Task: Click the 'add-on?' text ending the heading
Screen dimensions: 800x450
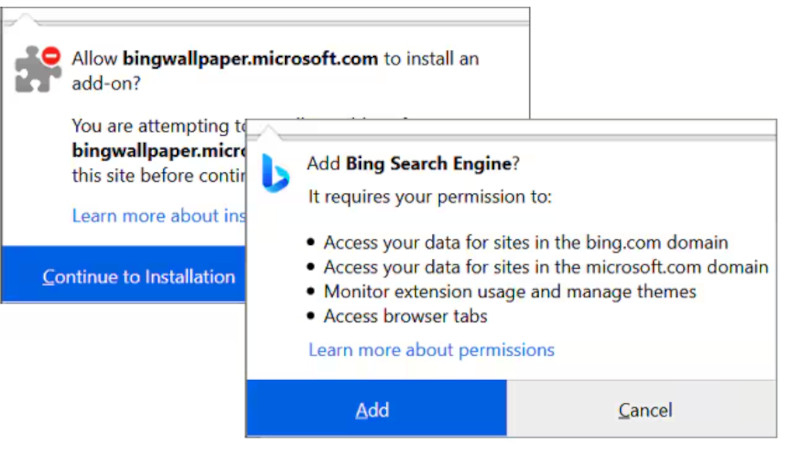Action: click(105, 83)
